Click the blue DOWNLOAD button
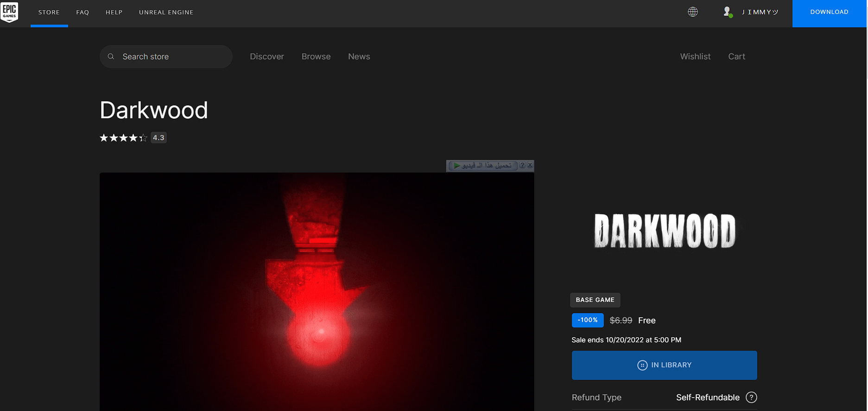This screenshot has height=411, width=868. [x=830, y=13]
